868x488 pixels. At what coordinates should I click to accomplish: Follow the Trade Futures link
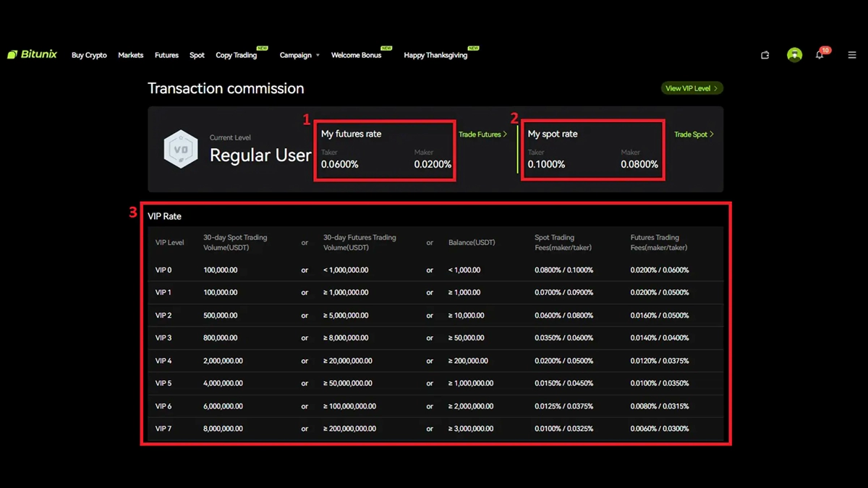tap(482, 134)
